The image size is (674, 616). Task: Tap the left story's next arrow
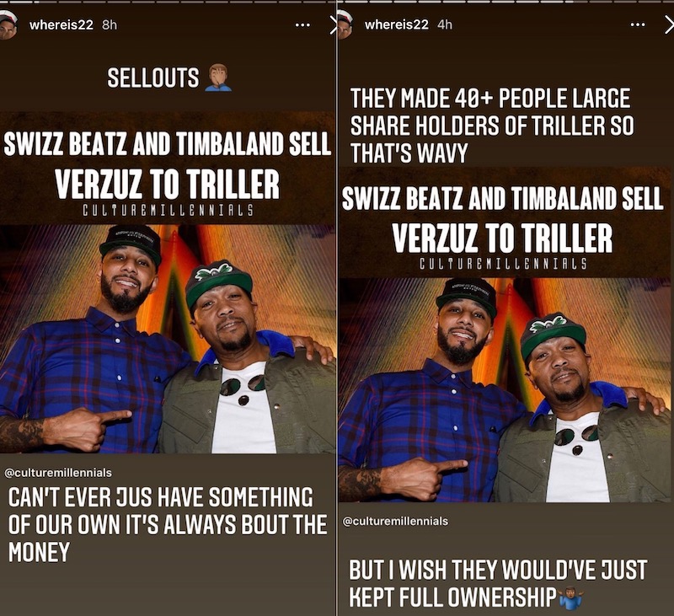coord(334,26)
